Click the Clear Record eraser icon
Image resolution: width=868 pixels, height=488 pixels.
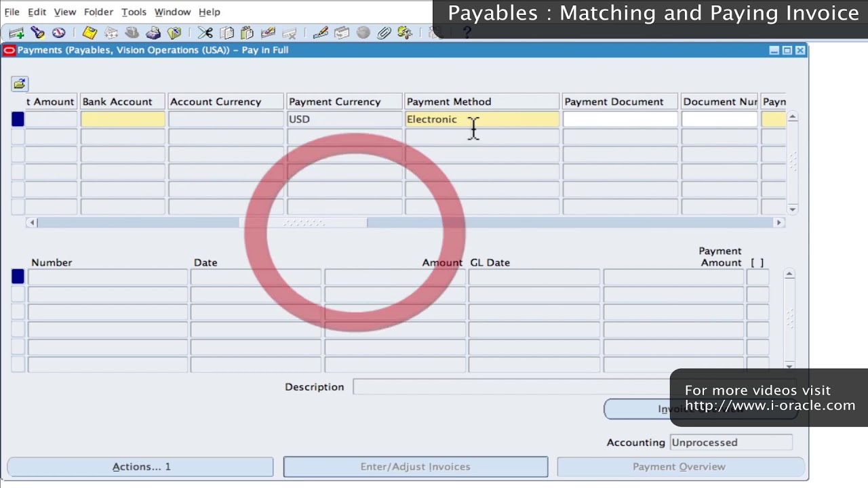(x=268, y=33)
